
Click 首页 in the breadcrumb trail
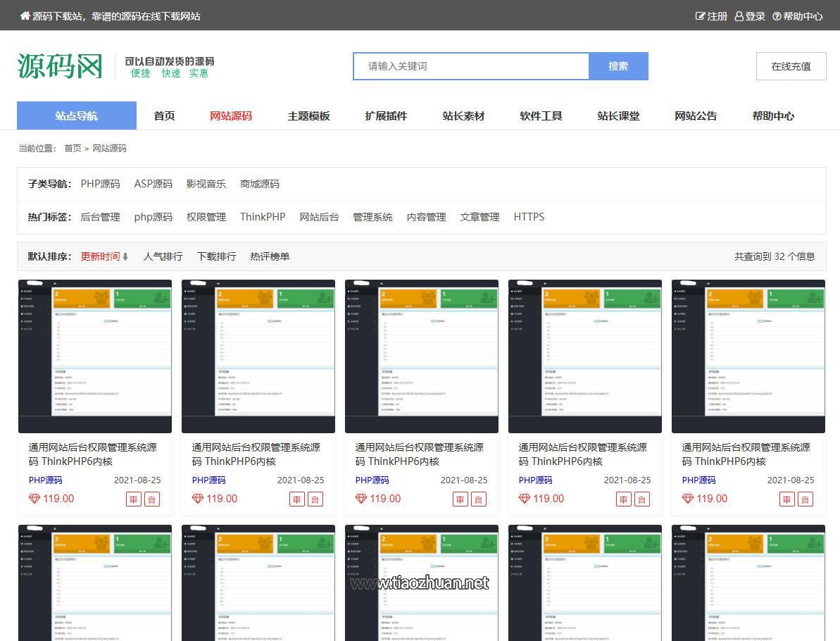(73, 148)
